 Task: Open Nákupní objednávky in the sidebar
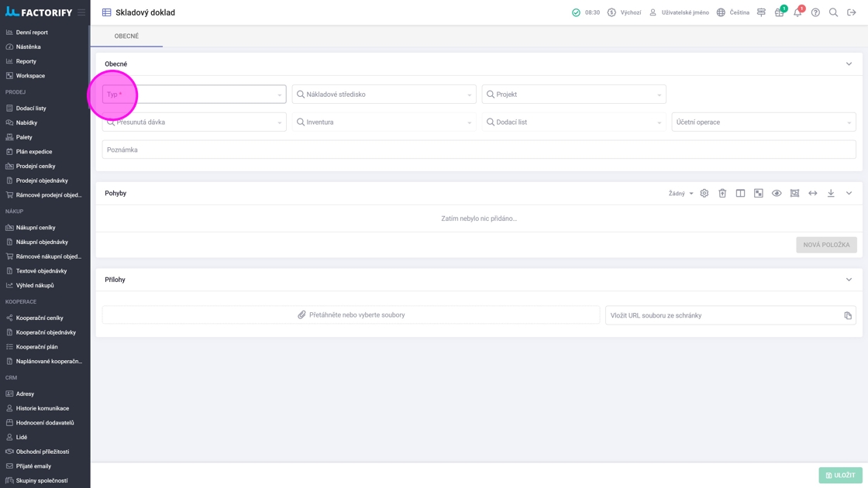[42, 242]
